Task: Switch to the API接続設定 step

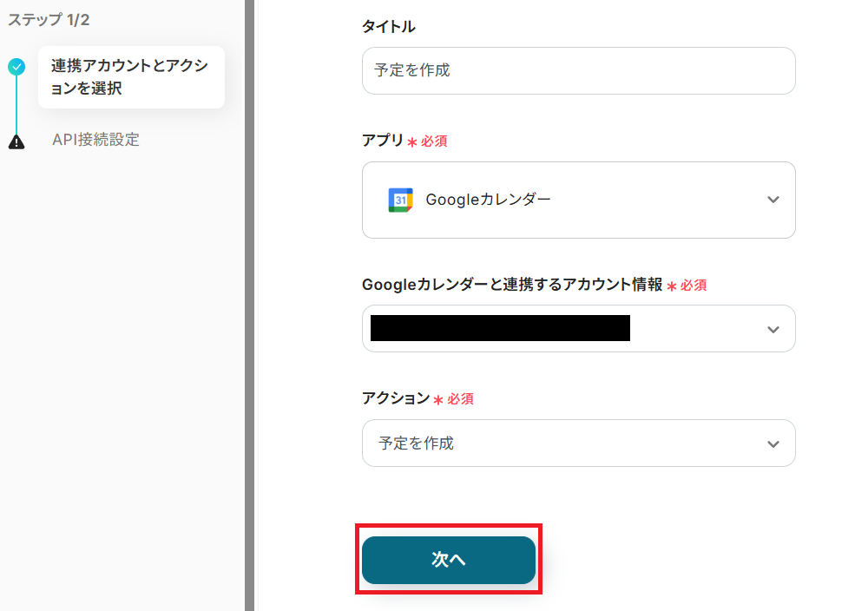Action: (x=95, y=140)
